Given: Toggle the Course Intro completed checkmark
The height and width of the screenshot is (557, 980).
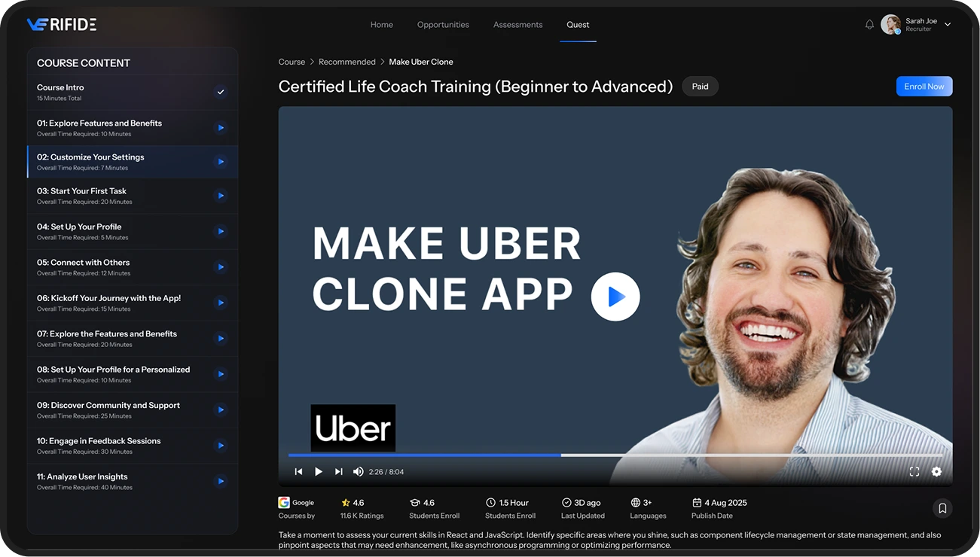Looking at the screenshot, I should (x=221, y=92).
